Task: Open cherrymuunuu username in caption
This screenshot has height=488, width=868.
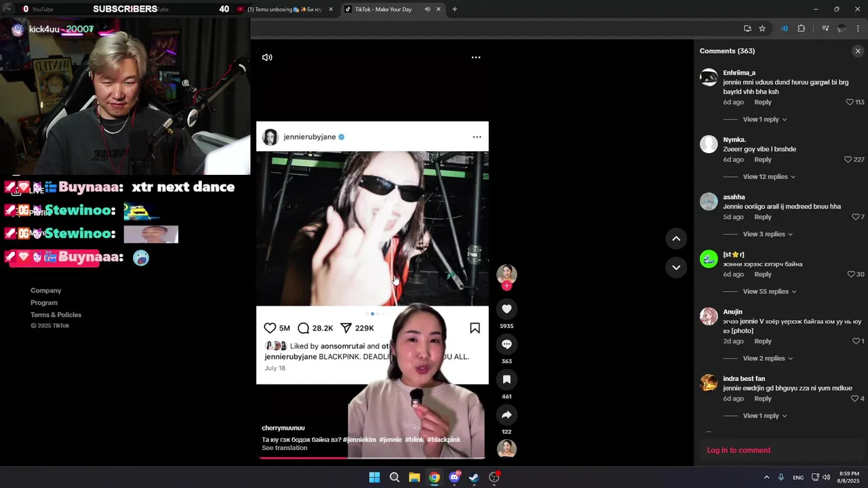Action: [283, 428]
